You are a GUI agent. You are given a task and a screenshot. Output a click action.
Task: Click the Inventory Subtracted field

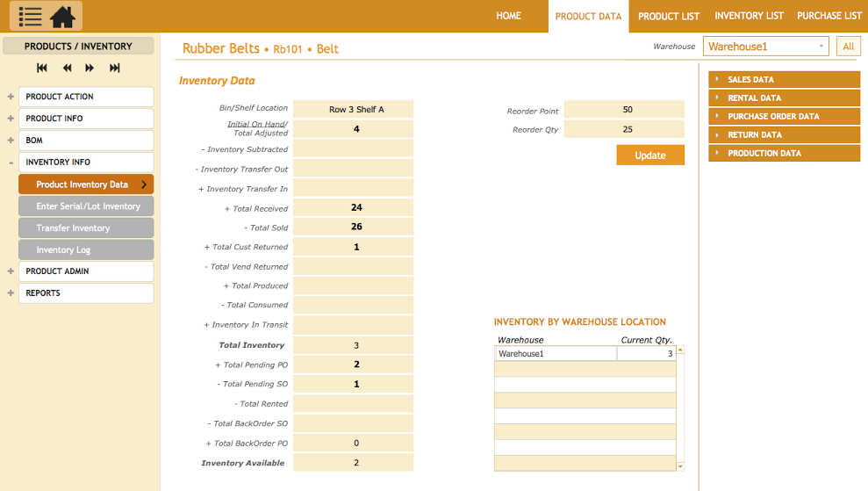pyautogui.click(x=353, y=148)
